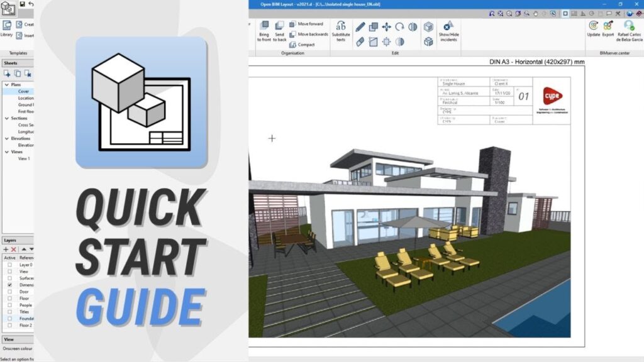Collapse the Views tree node
The image size is (644, 362).
[x=6, y=151]
